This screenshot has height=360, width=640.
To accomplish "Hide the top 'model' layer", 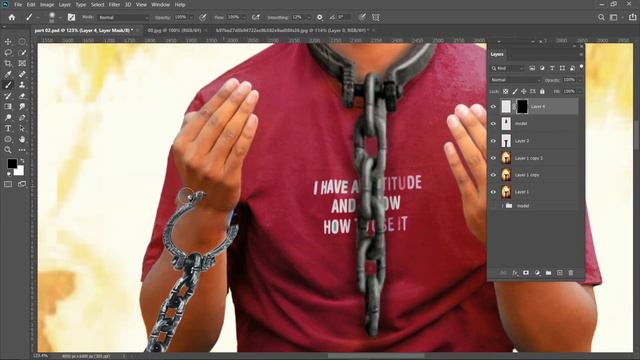I will pos(493,124).
